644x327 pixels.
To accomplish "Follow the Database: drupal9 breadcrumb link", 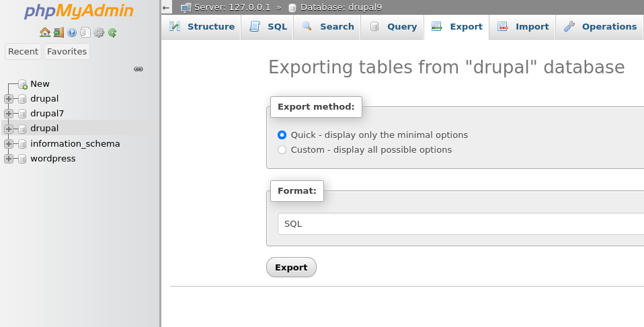I will (341, 7).
